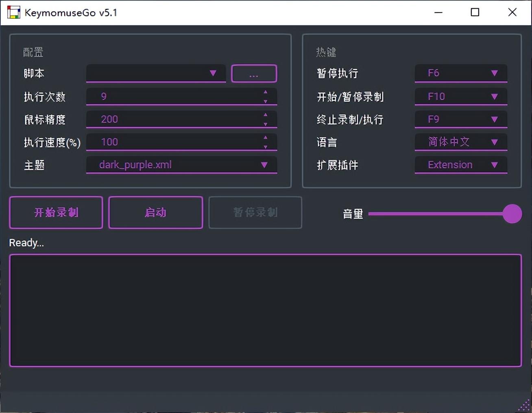
Task: Close the KeymouseGo window
Action: (512, 12)
